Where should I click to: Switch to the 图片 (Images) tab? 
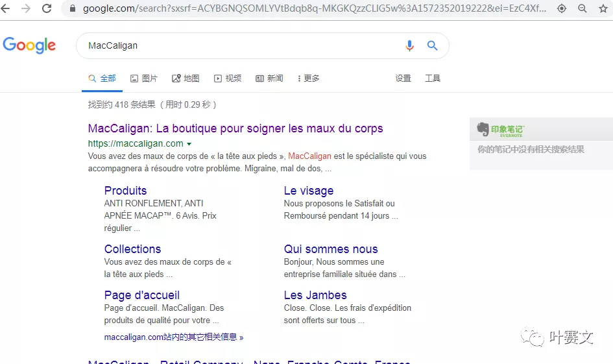[x=144, y=79]
